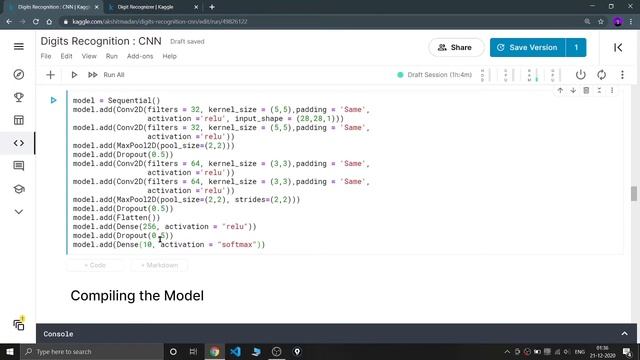
Task: Open the Run menu
Action: (x=111, y=56)
